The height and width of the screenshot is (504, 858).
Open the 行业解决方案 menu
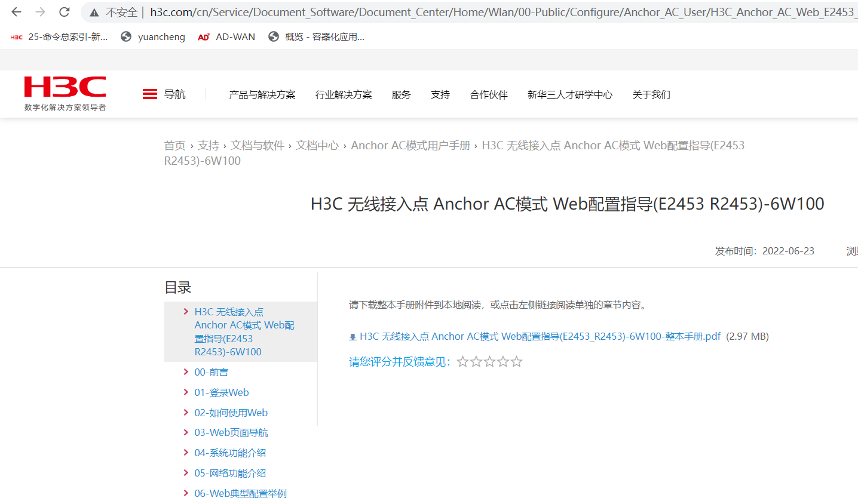[x=344, y=95]
